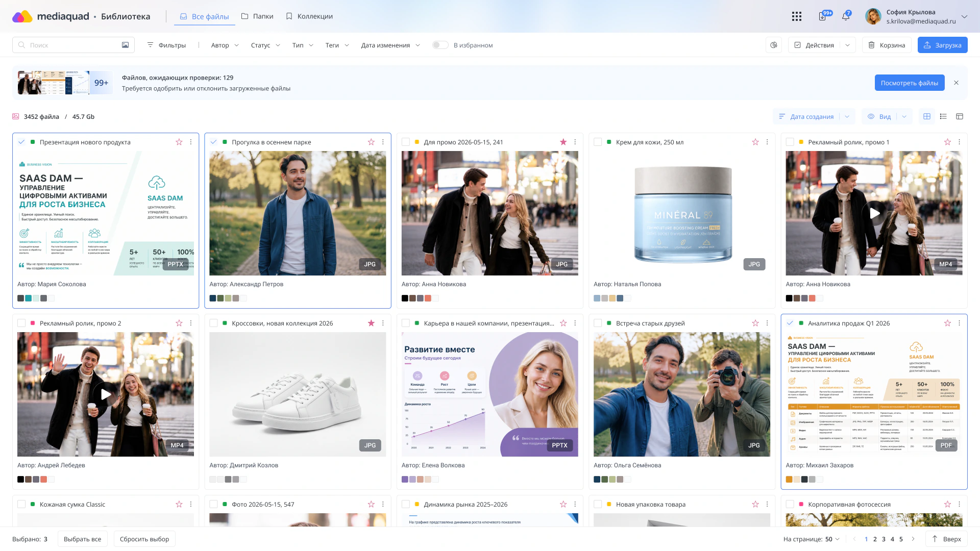Open more options for Рекламный ролик, промо 2

[x=191, y=323]
